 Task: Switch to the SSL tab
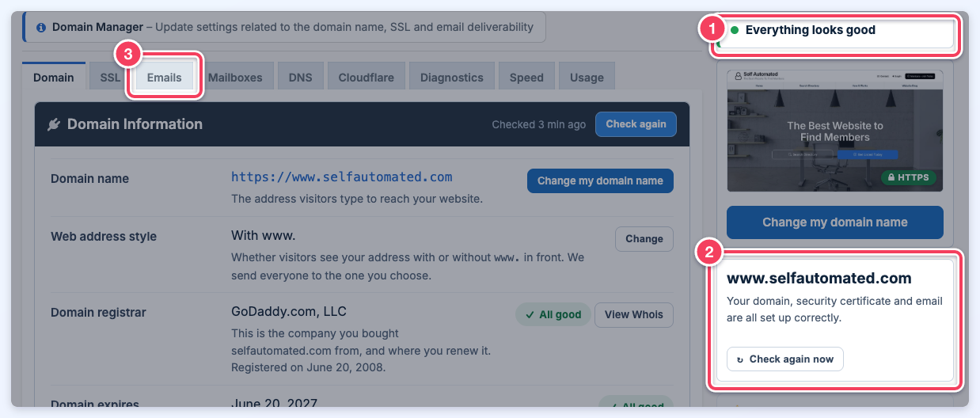[110, 78]
